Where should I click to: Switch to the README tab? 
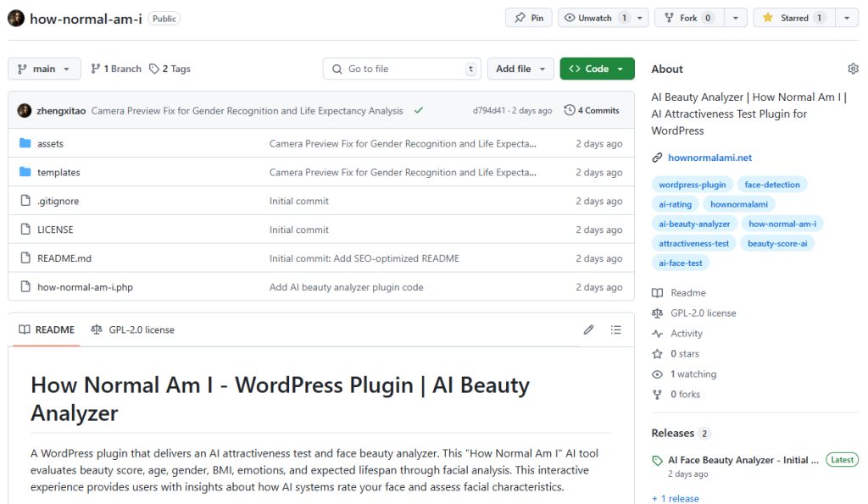click(47, 330)
